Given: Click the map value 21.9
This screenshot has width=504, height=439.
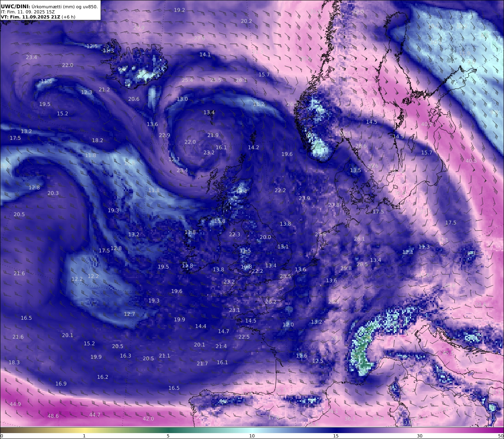Looking at the screenshot, I should point(213,135).
